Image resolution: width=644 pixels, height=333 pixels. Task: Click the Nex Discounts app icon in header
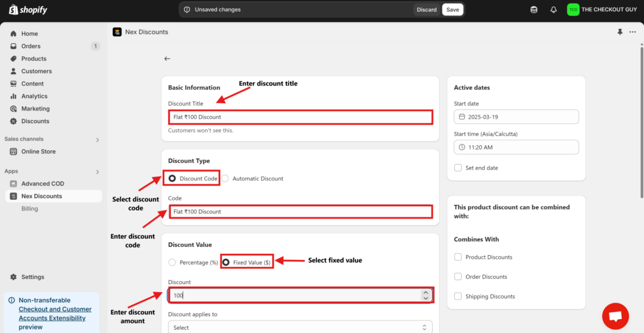pos(117,32)
